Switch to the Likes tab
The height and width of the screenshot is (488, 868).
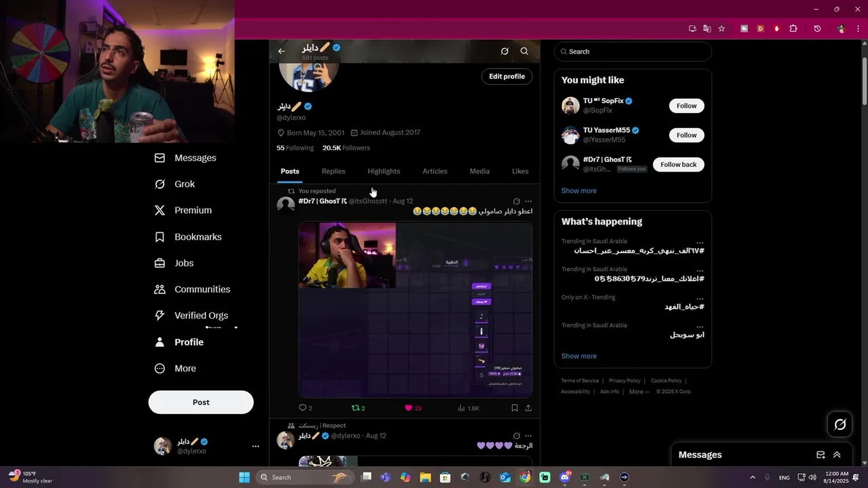tap(520, 171)
